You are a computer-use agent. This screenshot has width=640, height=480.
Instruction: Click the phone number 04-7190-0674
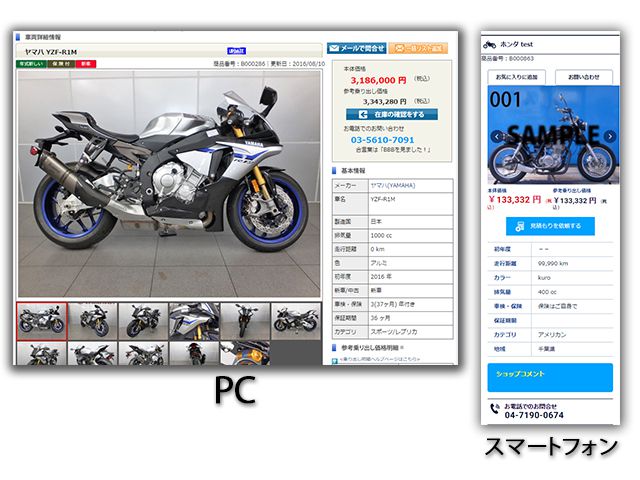coord(534,415)
